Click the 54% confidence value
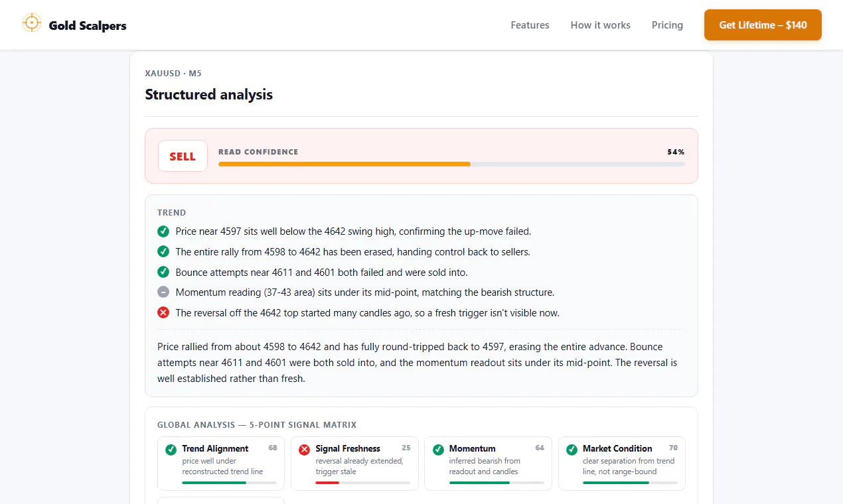843x504 pixels. [676, 152]
